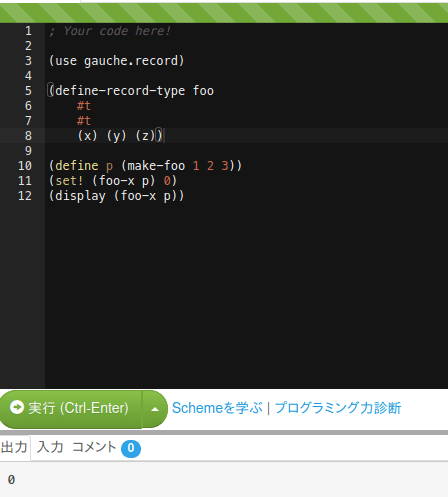Expand the run options dropdown arrow
Image resolution: width=448 pixels, height=497 pixels.
(x=155, y=409)
